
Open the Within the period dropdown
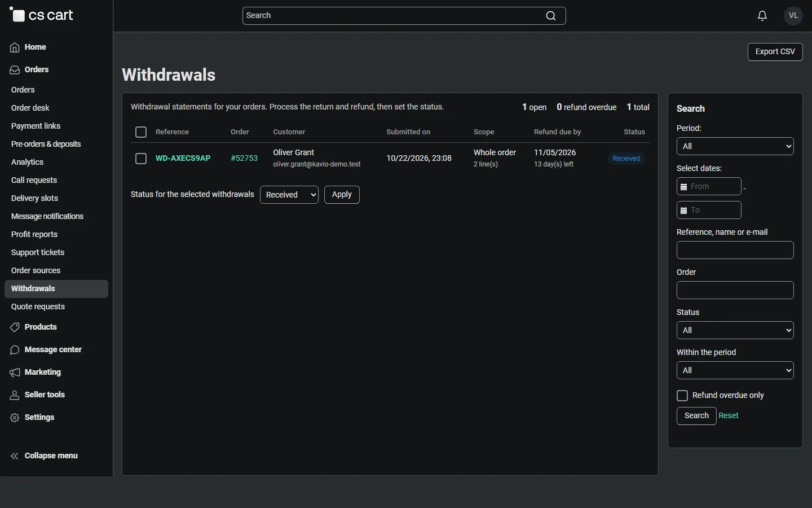[735, 370]
